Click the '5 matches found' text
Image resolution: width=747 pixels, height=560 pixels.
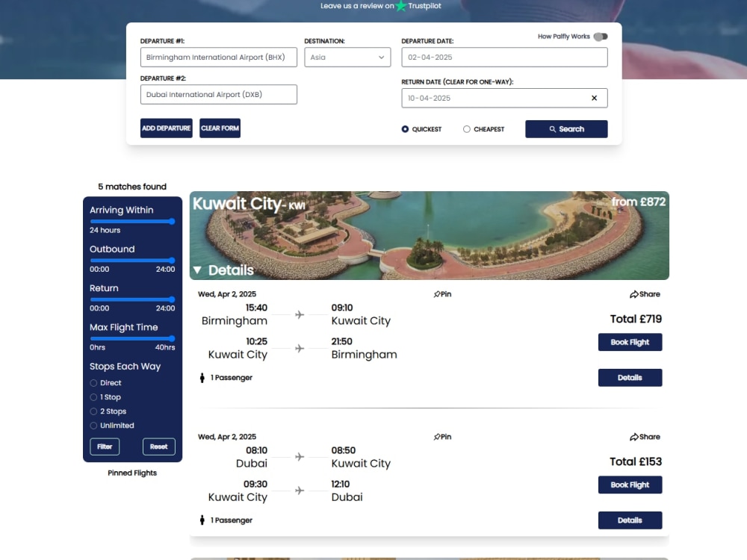click(x=132, y=187)
